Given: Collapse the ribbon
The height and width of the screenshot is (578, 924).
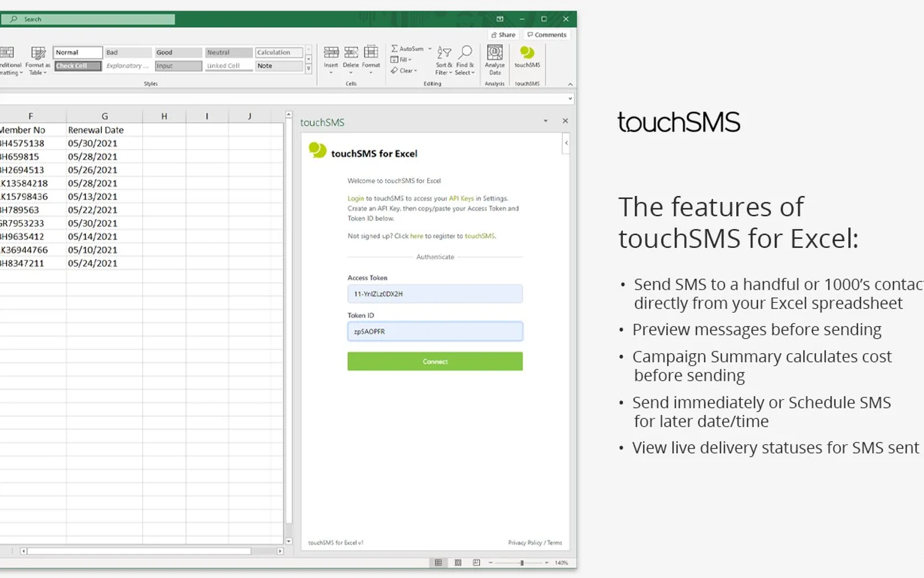Looking at the screenshot, I should pos(570,84).
